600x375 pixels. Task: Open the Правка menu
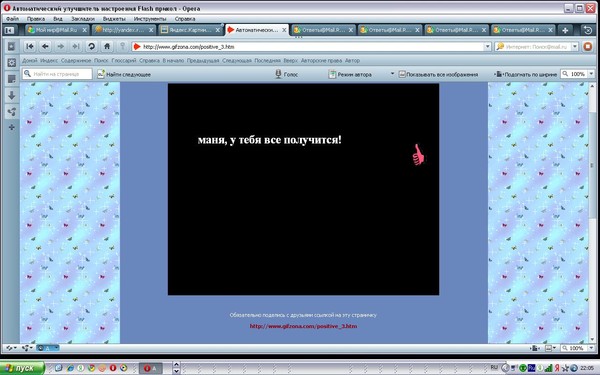(x=36, y=18)
